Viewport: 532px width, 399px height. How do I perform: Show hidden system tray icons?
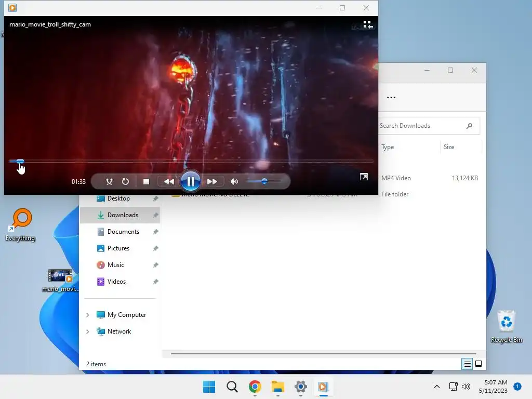click(437, 387)
